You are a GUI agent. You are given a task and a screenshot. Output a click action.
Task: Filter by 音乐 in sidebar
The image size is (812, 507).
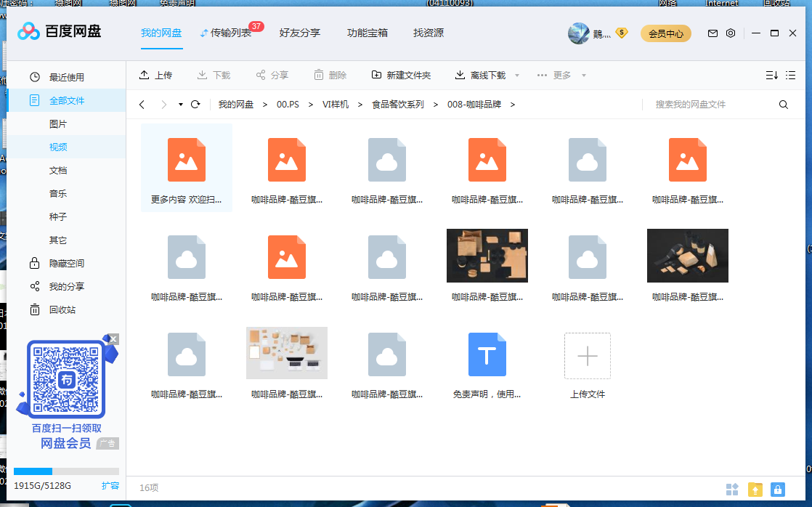pos(66,194)
